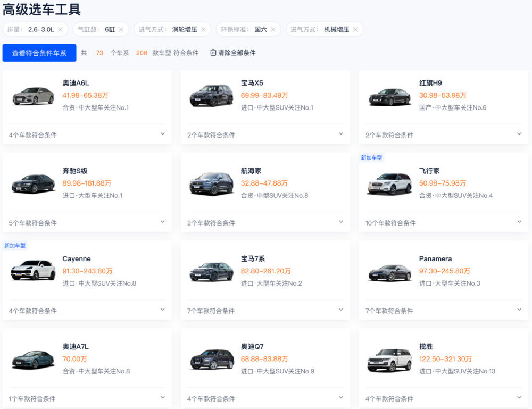Click the Panamera car photo
The height and width of the screenshot is (409, 532).
coord(389,271)
